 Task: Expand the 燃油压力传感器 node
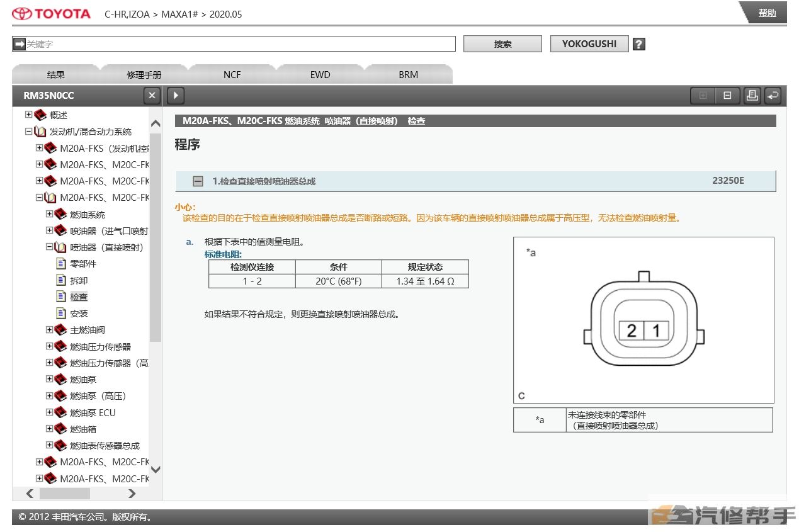click(x=49, y=346)
